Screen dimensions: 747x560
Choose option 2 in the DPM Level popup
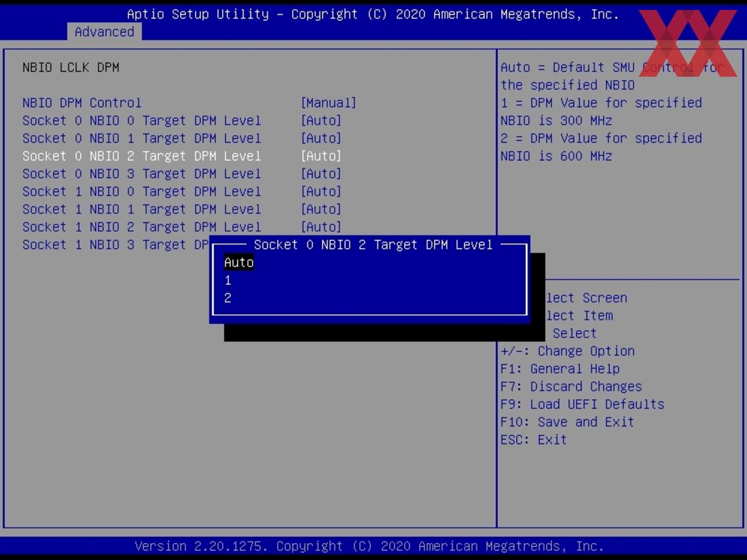tap(228, 298)
